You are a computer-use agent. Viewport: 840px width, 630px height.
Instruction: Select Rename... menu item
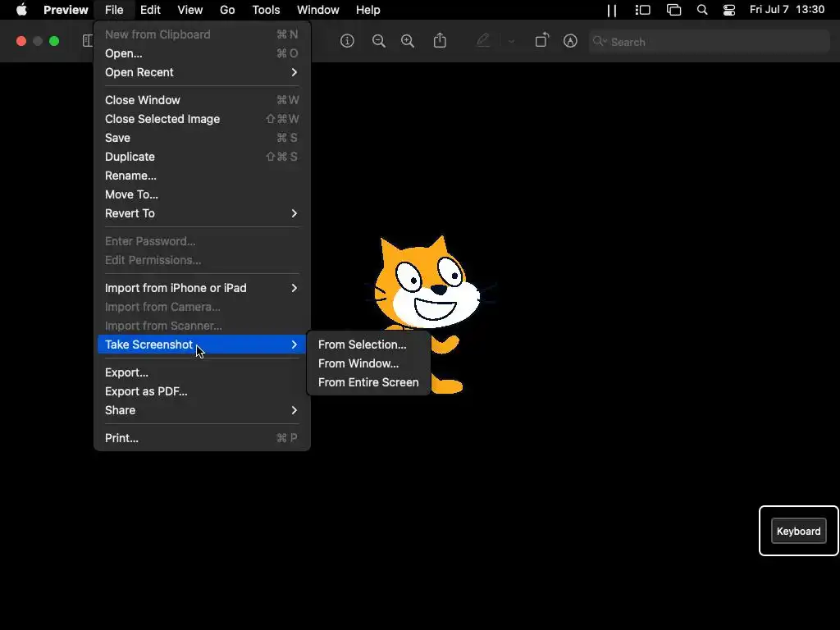[202, 176]
